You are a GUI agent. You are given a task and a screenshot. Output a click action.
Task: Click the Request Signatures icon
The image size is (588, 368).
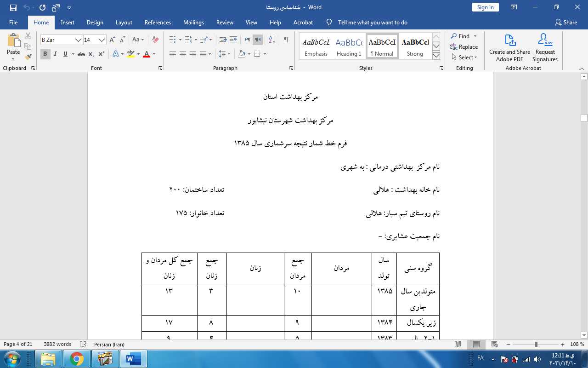click(545, 48)
